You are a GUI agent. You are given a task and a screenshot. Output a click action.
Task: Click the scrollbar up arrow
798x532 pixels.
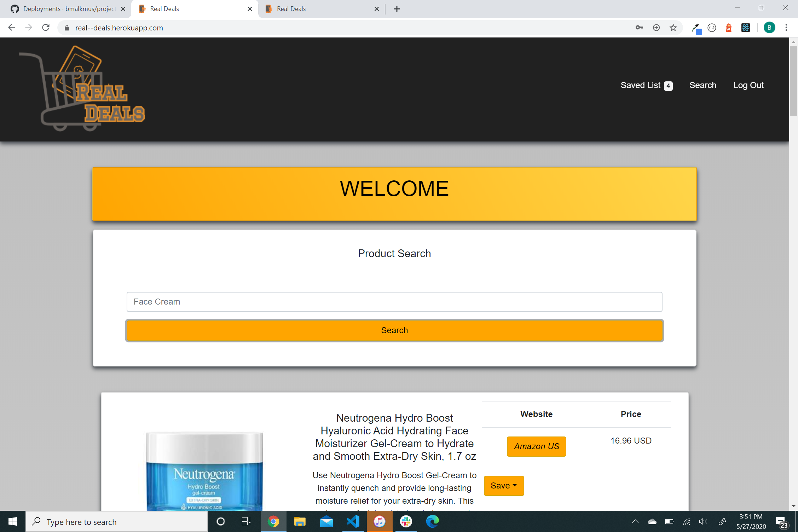pyautogui.click(x=793, y=42)
